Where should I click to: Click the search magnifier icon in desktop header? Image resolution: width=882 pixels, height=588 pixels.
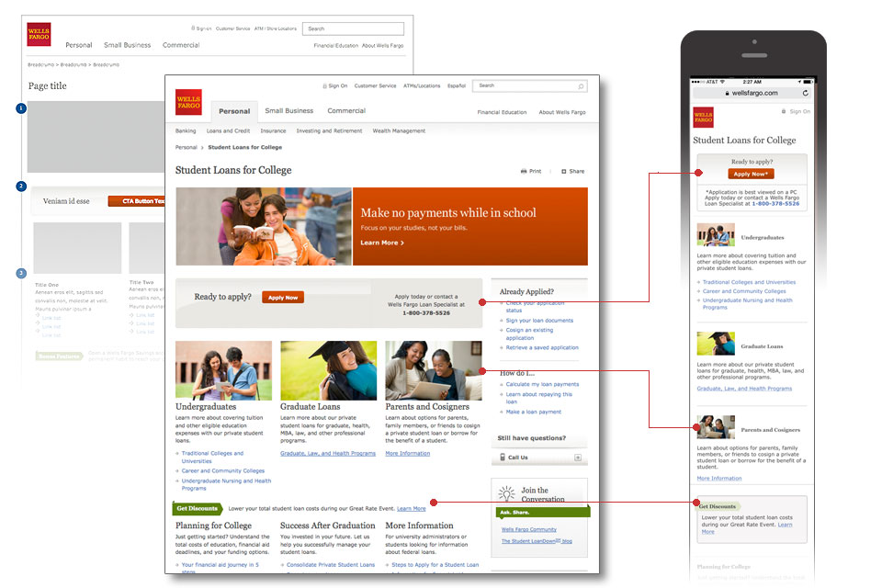pyautogui.click(x=581, y=86)
